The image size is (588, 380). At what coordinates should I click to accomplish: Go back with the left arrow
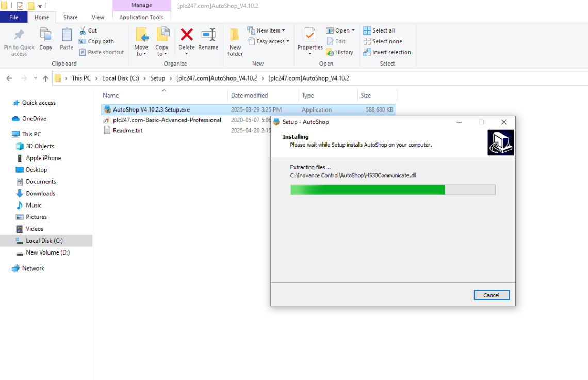pos(9,78)
